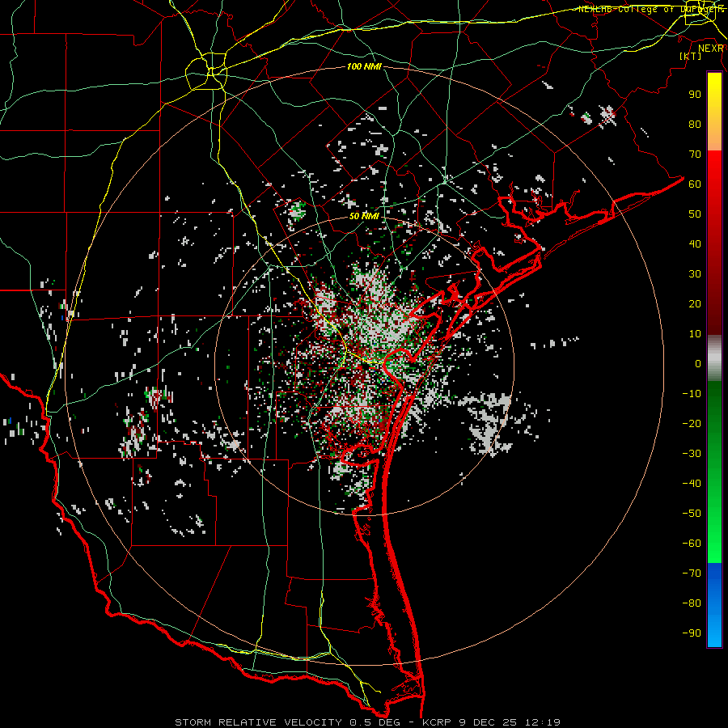The height and width of the screenshot is (728, 728).
Task: Select the -50 scale value
Action: [692, 514]
